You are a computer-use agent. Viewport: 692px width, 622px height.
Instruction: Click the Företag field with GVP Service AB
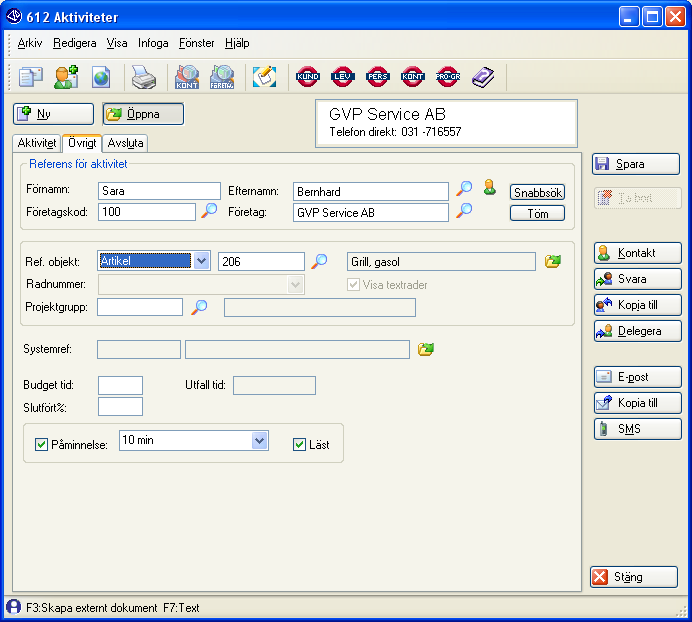[370, 212]
